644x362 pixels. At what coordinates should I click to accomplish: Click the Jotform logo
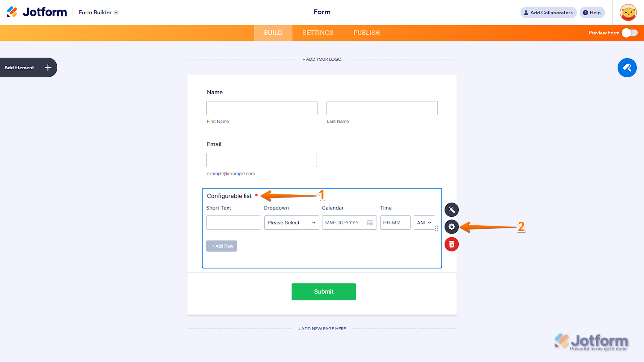point(37,12)
